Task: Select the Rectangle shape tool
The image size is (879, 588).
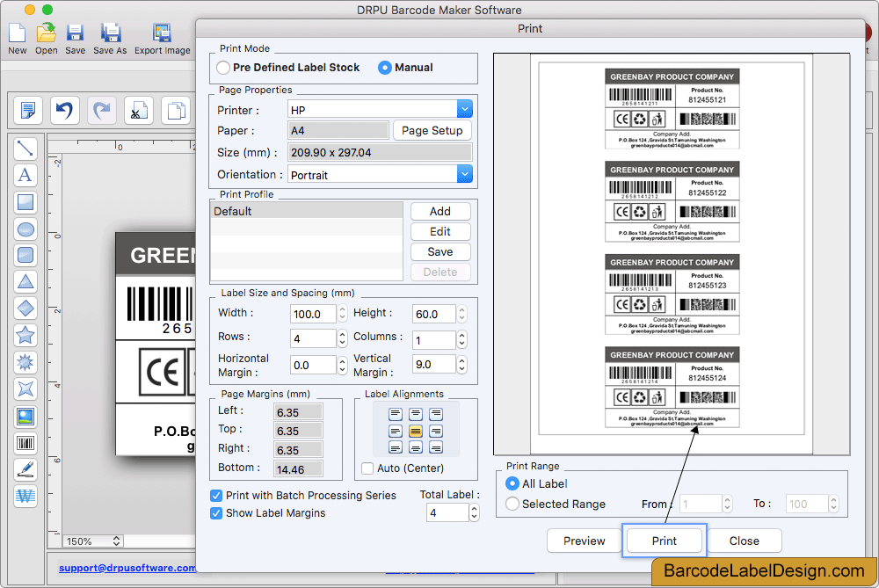Action: click(x=25, y=202)
